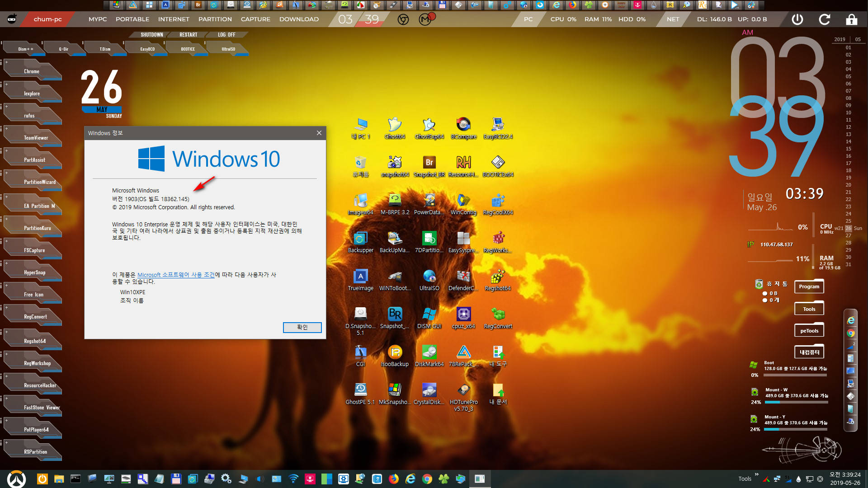Open the Snapshot_BR desktop icon
The image size is (868, 488).
(429, 166)
